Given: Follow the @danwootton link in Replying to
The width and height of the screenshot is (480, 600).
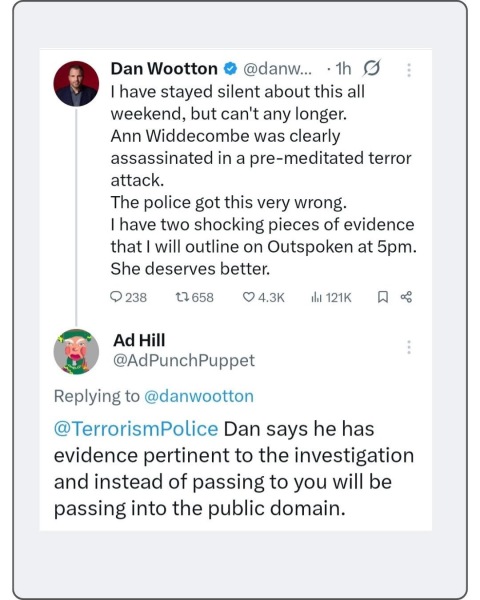Looking at the screenshot, I should pos(199,396).
